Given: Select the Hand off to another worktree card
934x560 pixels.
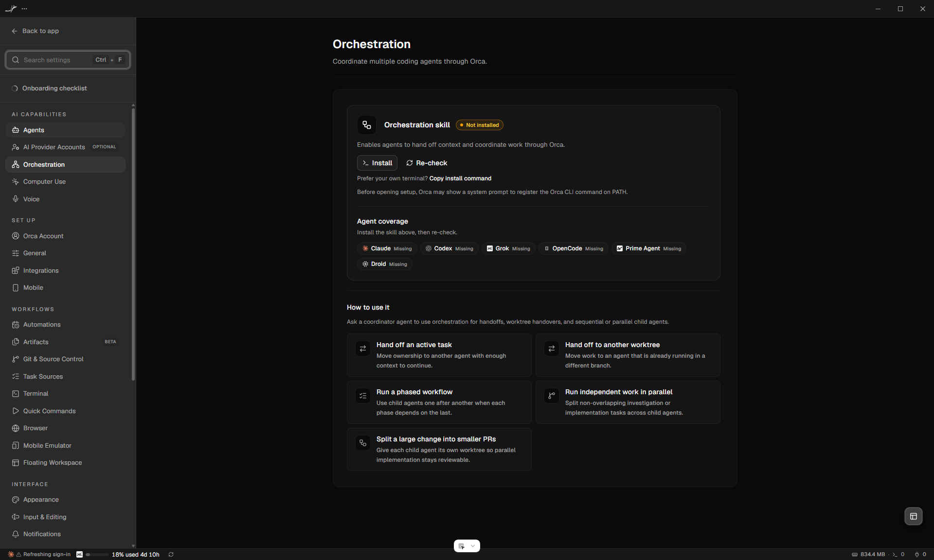Looking at the screenshot, I should pos(628,355).
